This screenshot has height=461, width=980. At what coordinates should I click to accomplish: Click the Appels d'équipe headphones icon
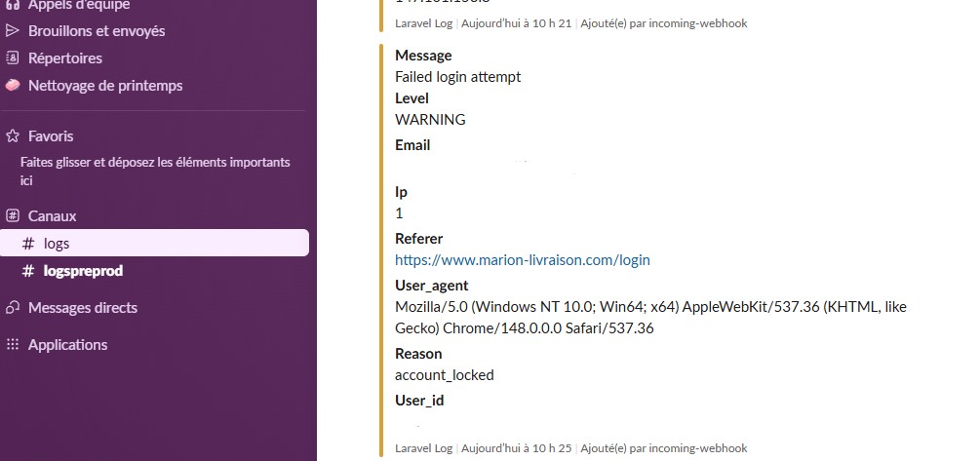click(13, 5)
